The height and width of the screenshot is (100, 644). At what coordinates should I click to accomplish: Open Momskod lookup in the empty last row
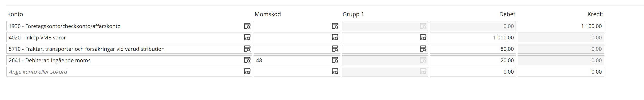click(x=335, y=71)
